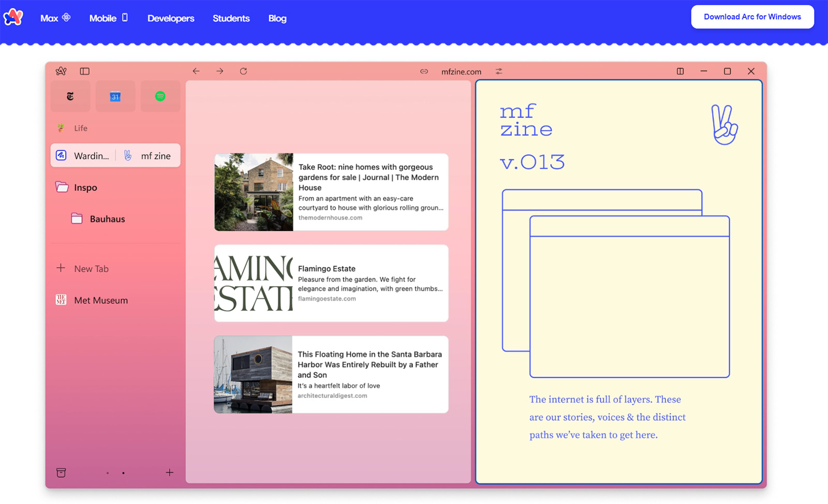Image resolution: width=828 pixels, height=504 pixels.
Task: Click the Arc logo in the site header
Action: [x=13, y=17]
